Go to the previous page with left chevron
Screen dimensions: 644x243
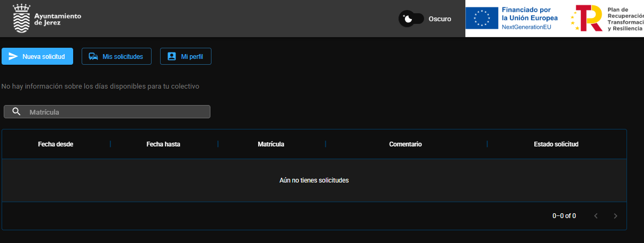(x=596, y=216)
